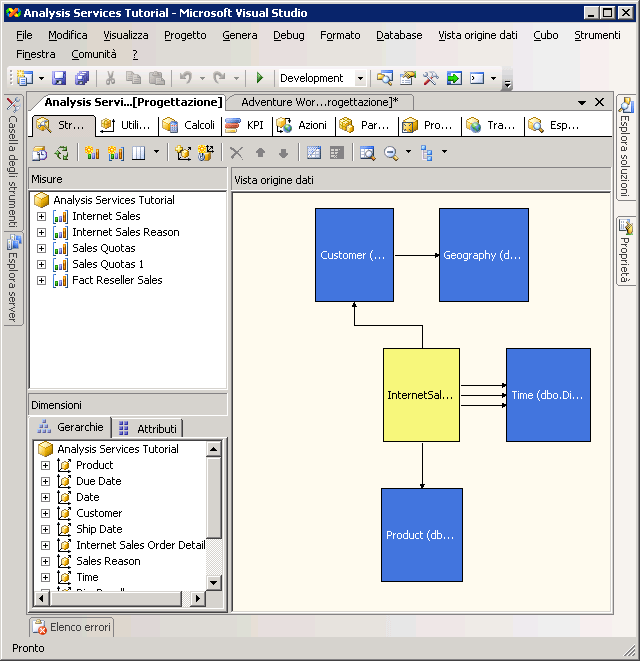
Task: Open the Elenco errori panel
Action: [x=72, y=627]
